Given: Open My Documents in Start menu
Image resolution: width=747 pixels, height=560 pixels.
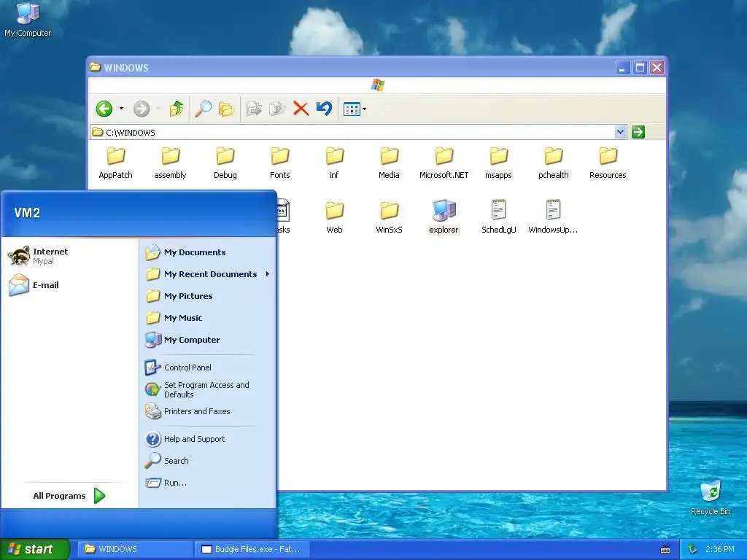Looking at the screenshot, I should coord(208,252).
